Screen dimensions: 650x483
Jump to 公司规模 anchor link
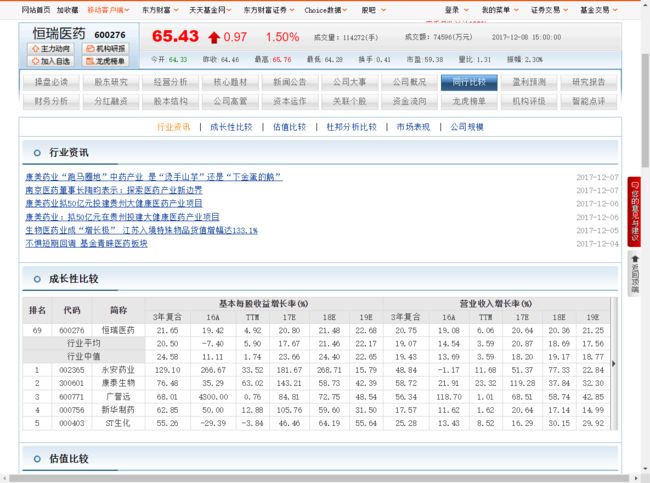click(467, 127)
